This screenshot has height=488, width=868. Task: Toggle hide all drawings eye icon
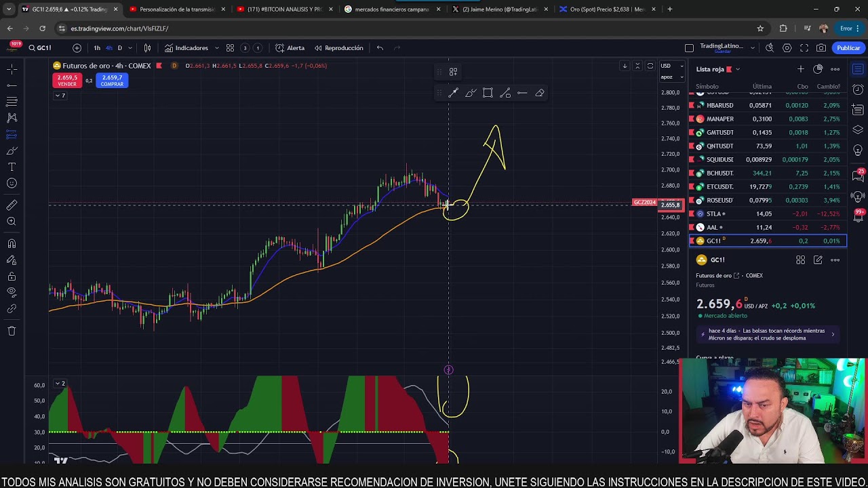click(12, 292)
